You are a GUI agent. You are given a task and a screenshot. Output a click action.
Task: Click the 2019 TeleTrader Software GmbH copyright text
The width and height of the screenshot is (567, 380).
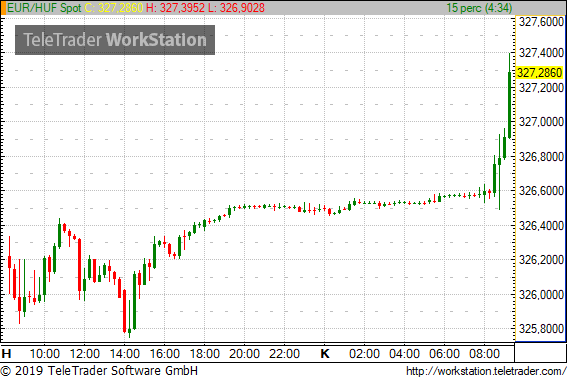click(99, 371)
